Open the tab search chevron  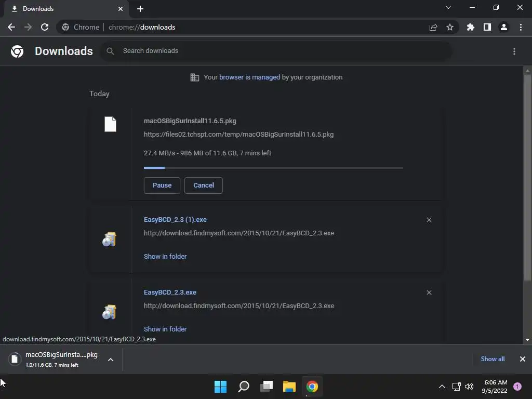pos(448,7)
